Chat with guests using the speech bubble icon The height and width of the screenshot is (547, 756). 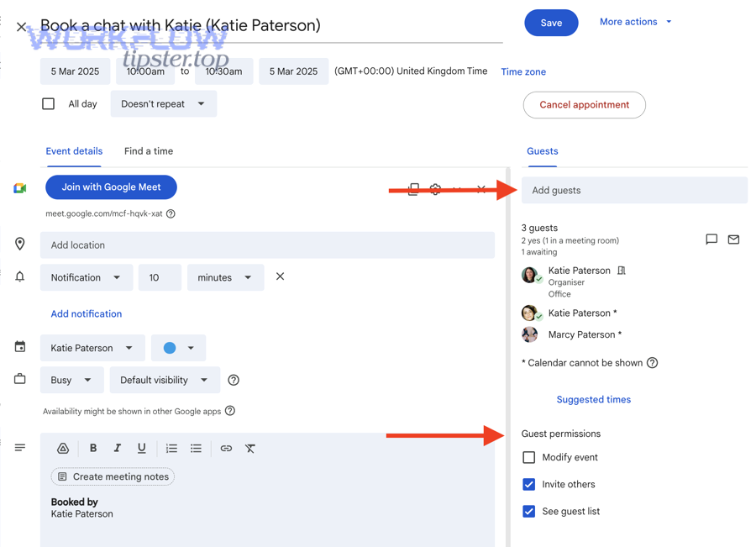click(x=711, y=239)
